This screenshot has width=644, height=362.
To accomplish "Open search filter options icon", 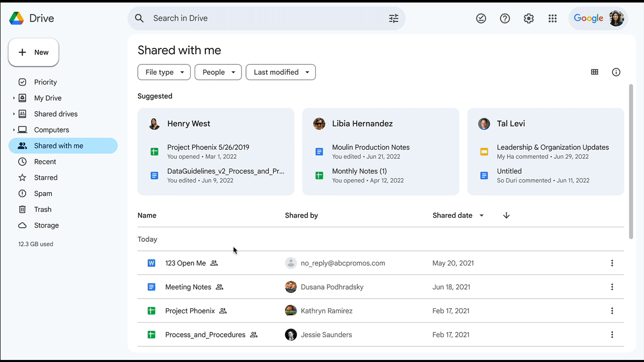I will [x=393, y=19].
